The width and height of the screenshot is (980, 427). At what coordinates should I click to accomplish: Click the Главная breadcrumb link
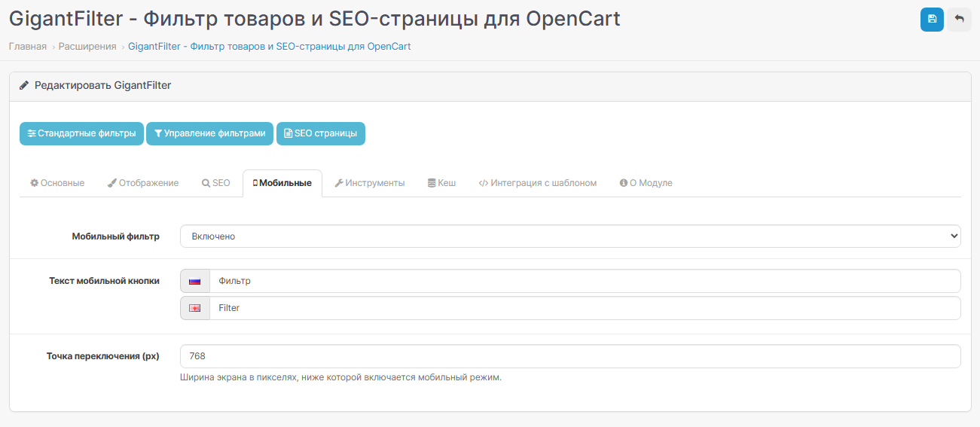click(x=28, y=47)
